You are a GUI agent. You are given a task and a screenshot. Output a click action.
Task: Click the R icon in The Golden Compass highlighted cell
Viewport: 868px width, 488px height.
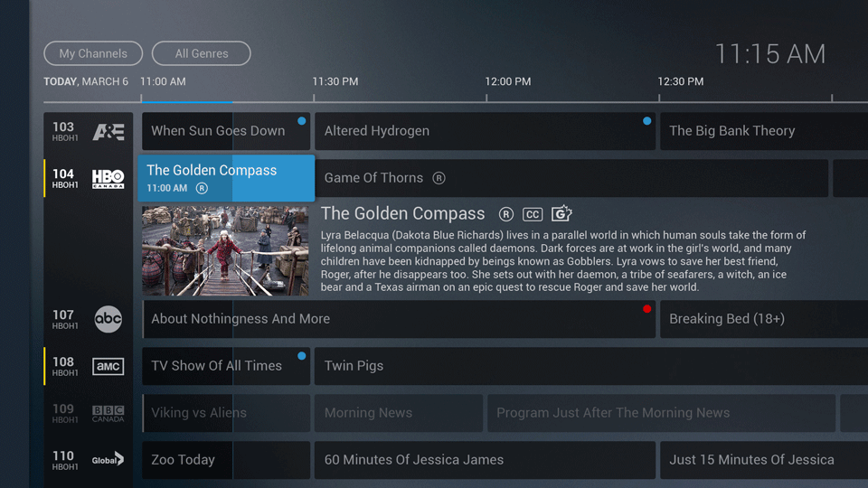(x=202, y=188)
